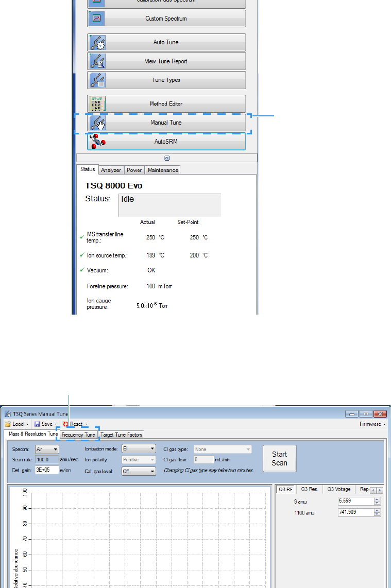This screenshot has height=588, width=391.
Task: Select the Mass & Resolution Tune tab
Action: click(32, 434)
